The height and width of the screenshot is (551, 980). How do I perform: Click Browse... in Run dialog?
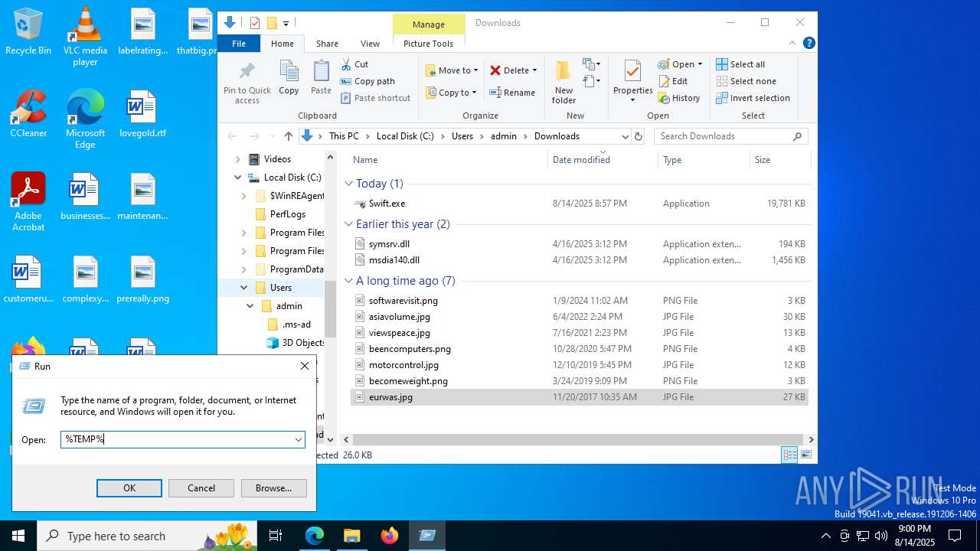[x=273, y=488]
